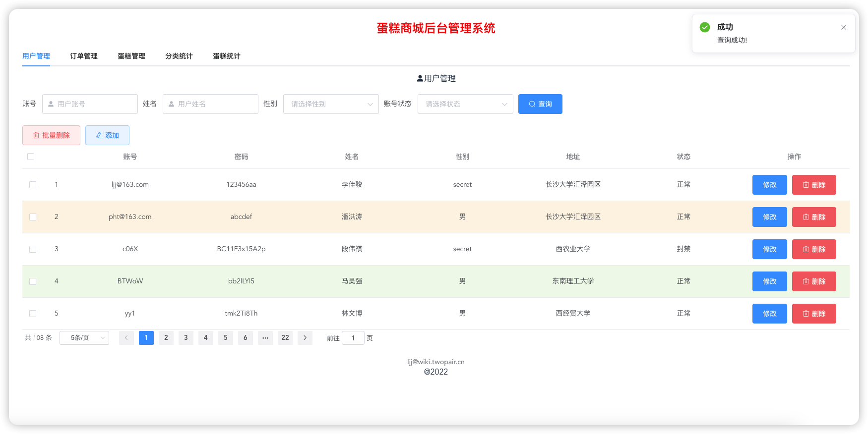The width and height of the screenshot is (868, 434).
Task: Click the search icon query button
Action: click(540, 104)
